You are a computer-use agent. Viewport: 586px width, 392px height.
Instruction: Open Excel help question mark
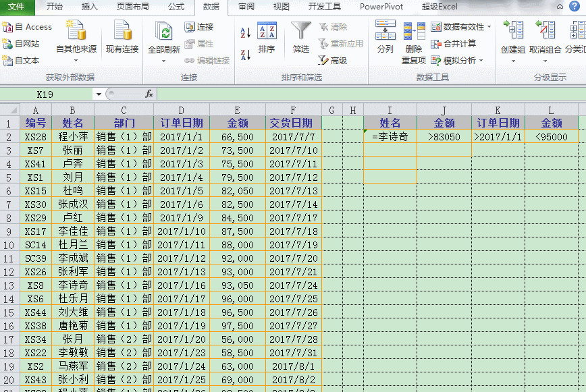(x=575, y=6)
